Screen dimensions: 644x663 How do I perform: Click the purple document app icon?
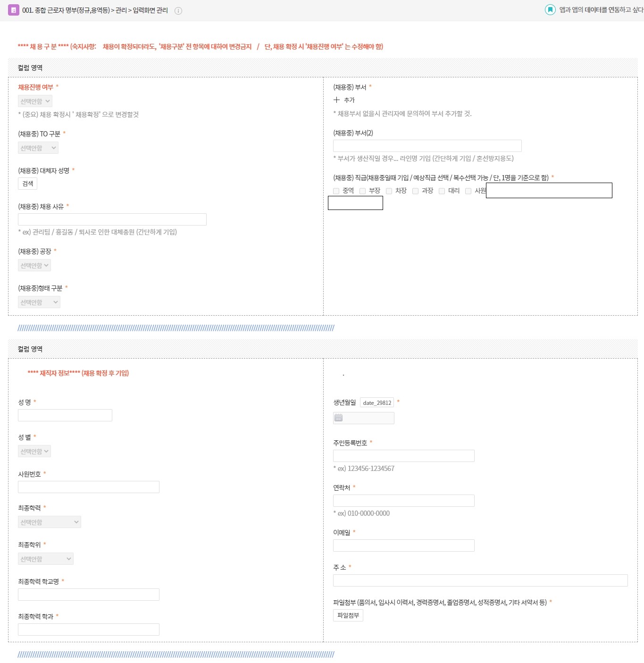(x=14, y=10)
